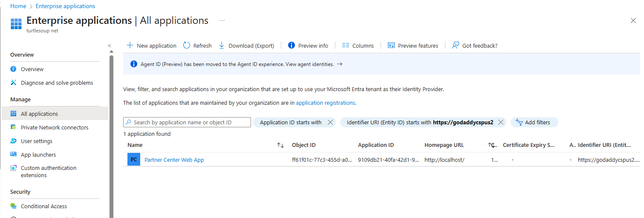This screenshot has width=644, height=218.
Task: Open Preview info
Action: 308,46
